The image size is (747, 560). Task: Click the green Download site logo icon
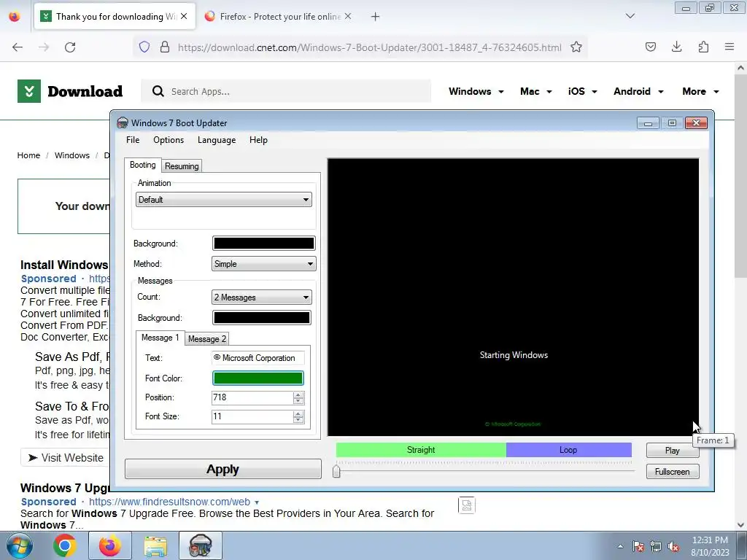coord(29,91)
